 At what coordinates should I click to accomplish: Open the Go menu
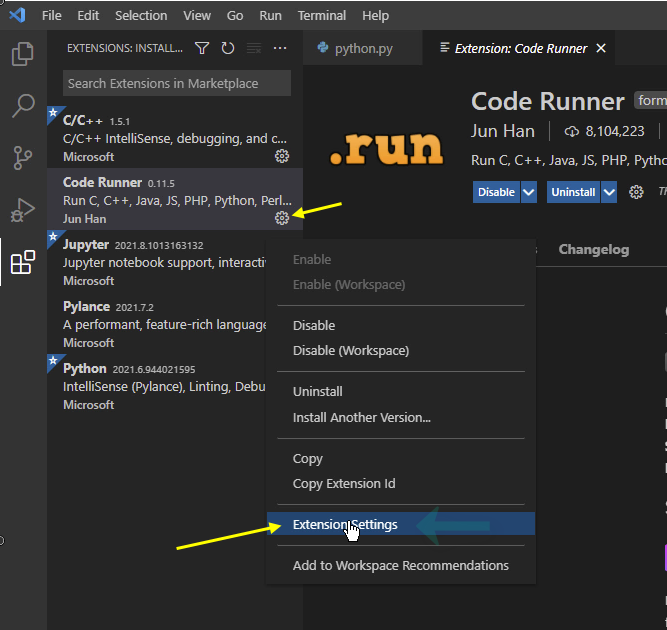tap(235, 16)
